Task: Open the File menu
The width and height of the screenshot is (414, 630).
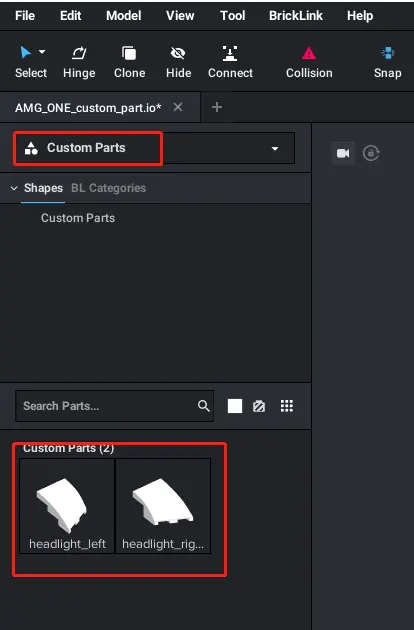Action: click(25, 16)
